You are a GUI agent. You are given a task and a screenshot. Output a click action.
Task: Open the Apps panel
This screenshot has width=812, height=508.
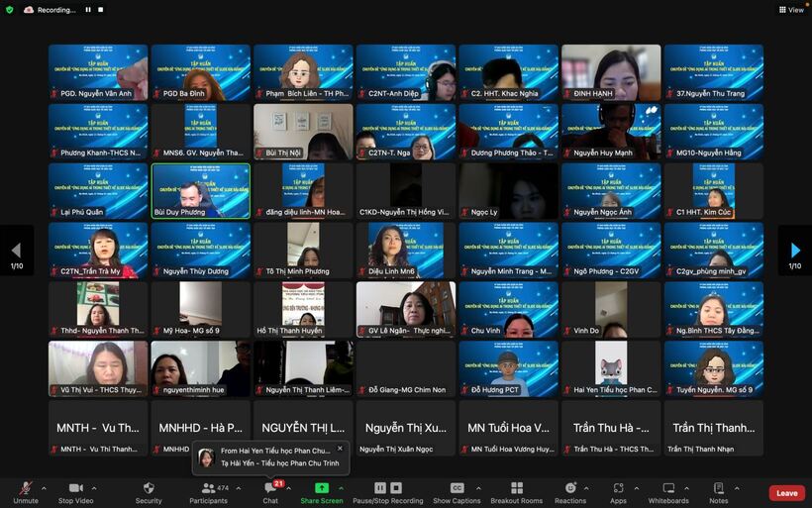(618, 491)
